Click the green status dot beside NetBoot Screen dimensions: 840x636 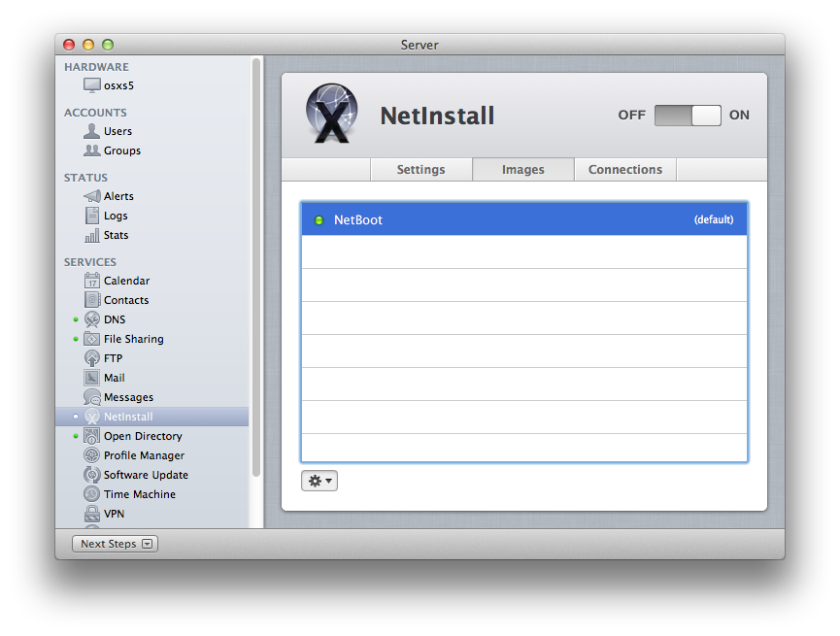pos(319,220)
